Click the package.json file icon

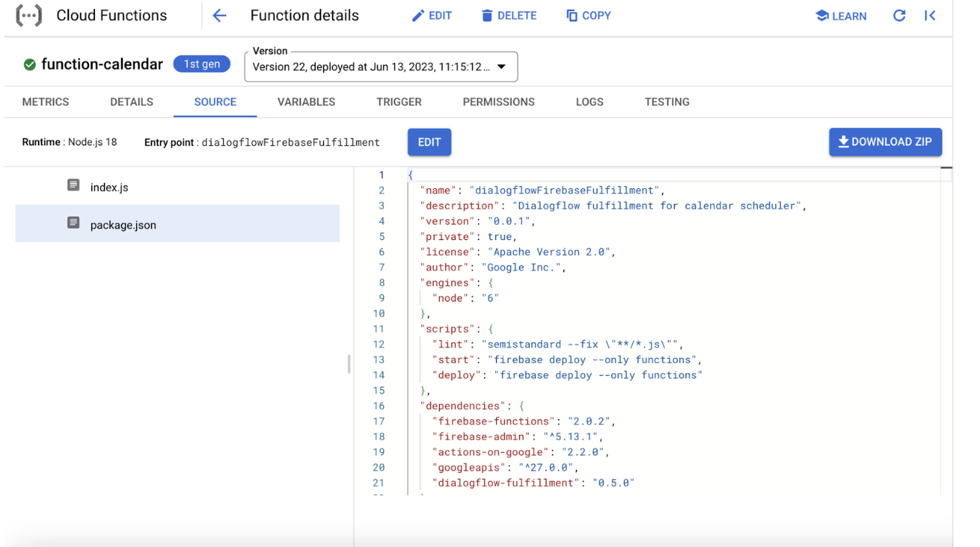tap(73, 222)
